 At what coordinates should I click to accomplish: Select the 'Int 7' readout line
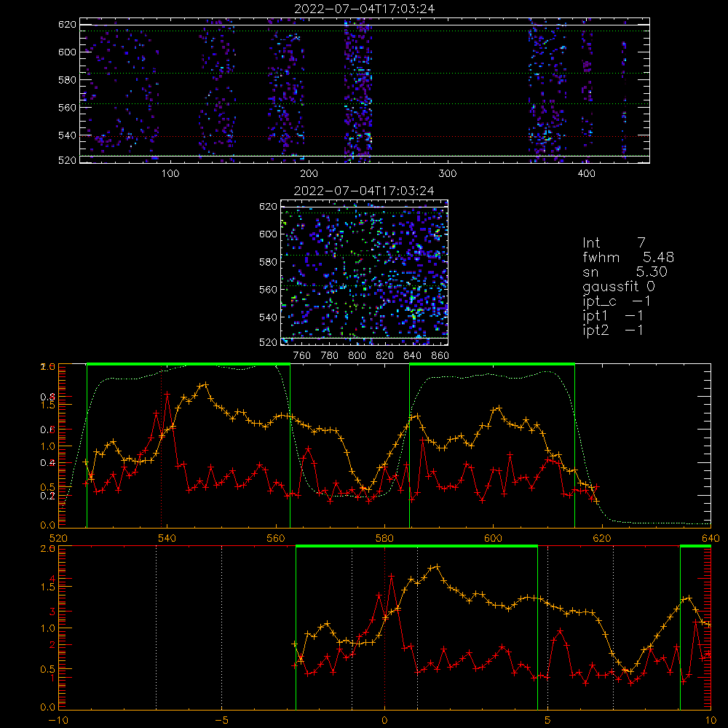[614, 243]
